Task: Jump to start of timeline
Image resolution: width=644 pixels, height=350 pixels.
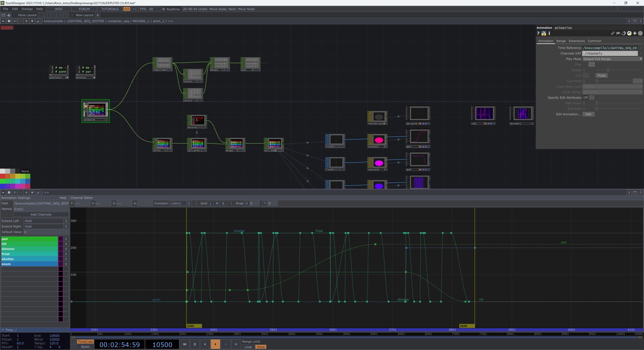Action: [x=184, y=344]
